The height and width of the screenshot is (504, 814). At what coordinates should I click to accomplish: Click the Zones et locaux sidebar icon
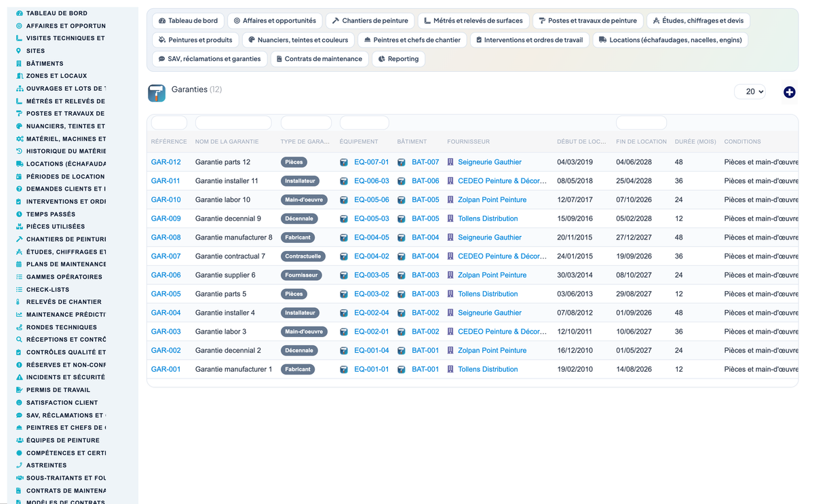(19, 76)
